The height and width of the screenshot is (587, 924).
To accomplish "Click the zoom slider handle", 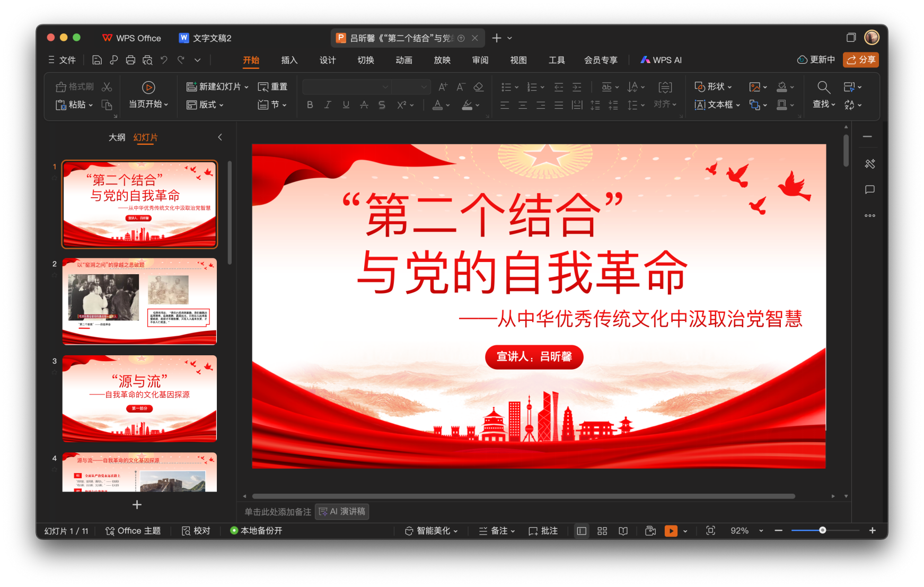I will coord(822,530).
